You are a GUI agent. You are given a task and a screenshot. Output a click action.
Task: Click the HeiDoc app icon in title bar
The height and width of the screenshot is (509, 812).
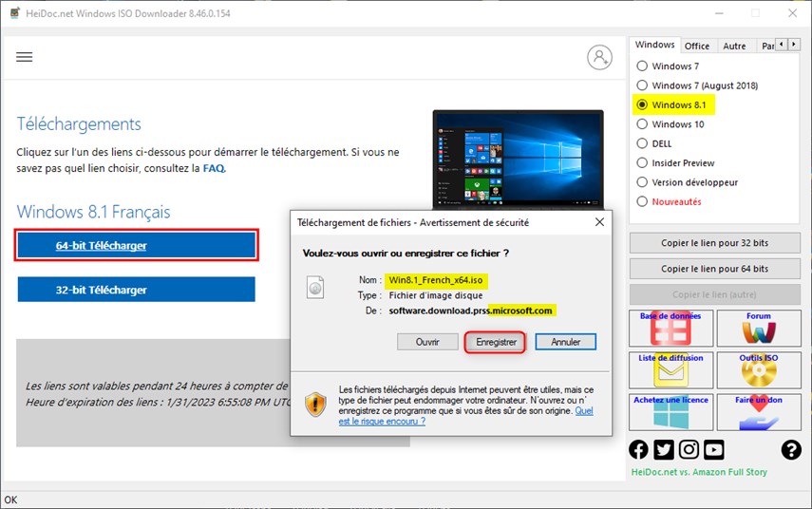tap(14, 13)
